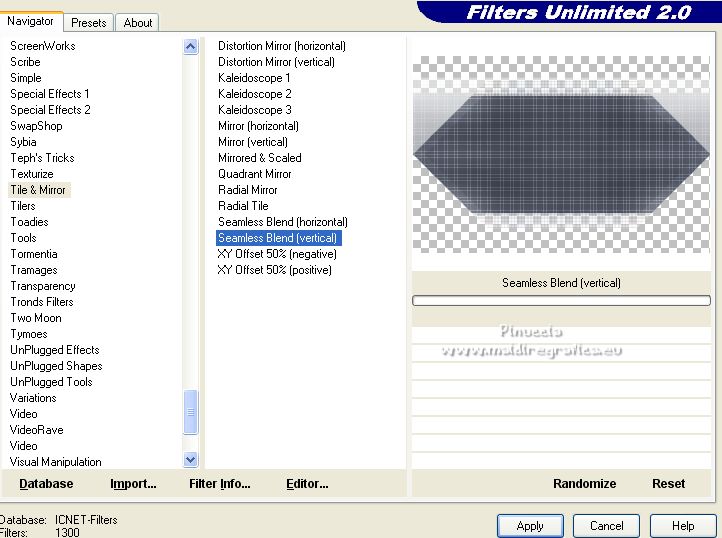Image resolution: width=722 pixels, height=538 pixels.
Task: Select UnPlugged Effects category
Action: coord(55,350)
